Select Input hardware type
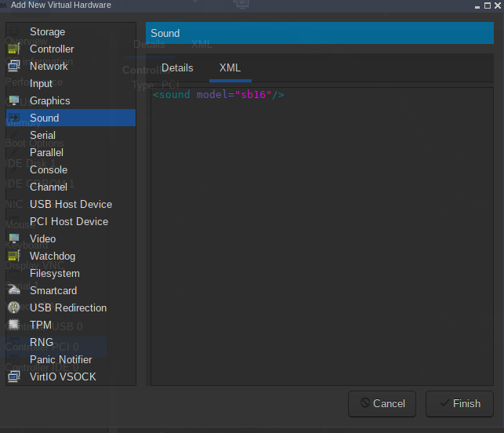This screenshot has width=504, height=433. coord(71,83)
